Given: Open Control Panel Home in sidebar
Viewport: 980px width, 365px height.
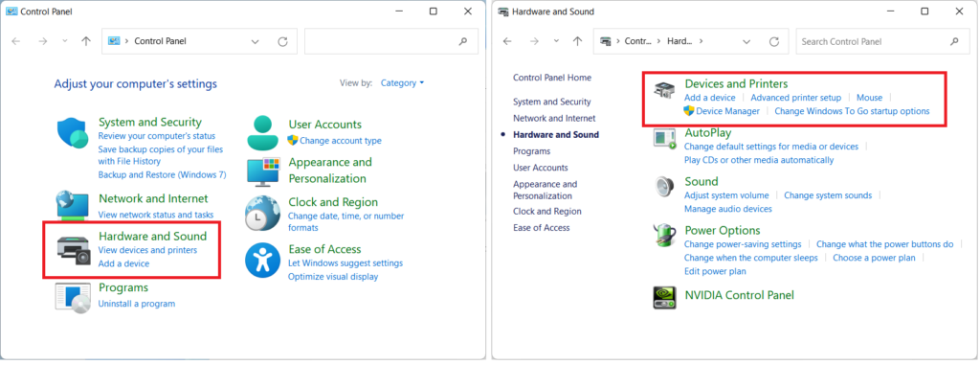Looking at the screenshot, I should click(552, 78).
